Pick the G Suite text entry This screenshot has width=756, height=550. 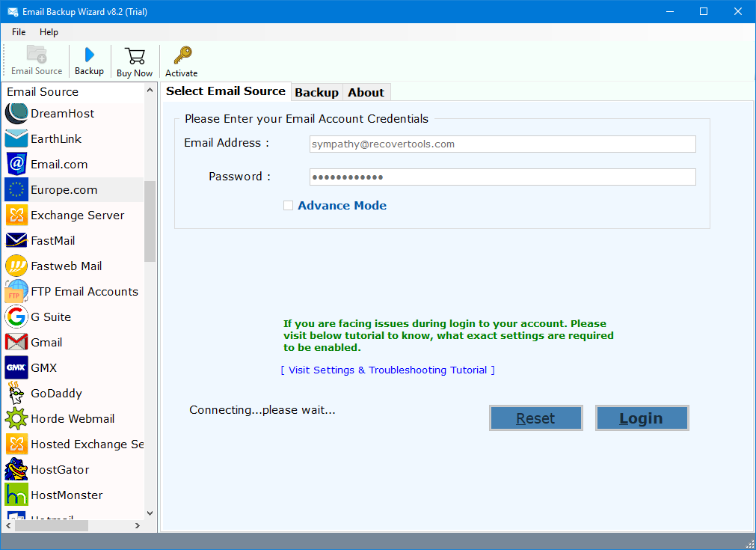(x=51, y=317)
